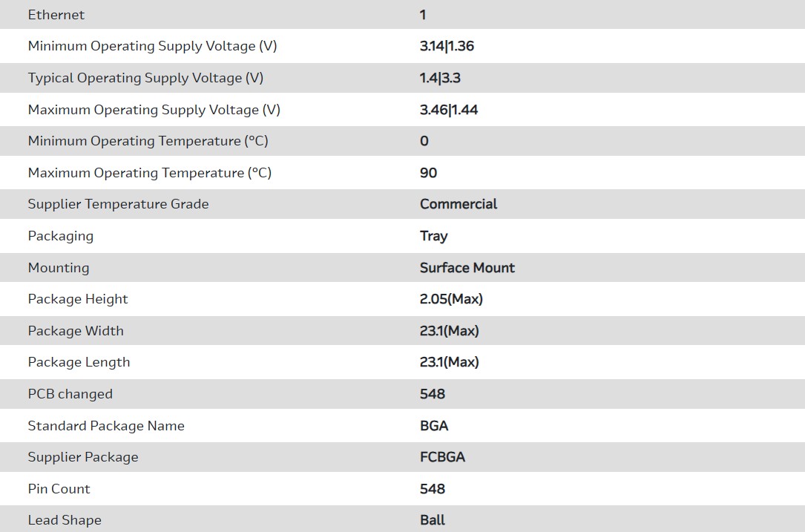
Task: Click the BGA standard package value
Action: pos(434,426)
